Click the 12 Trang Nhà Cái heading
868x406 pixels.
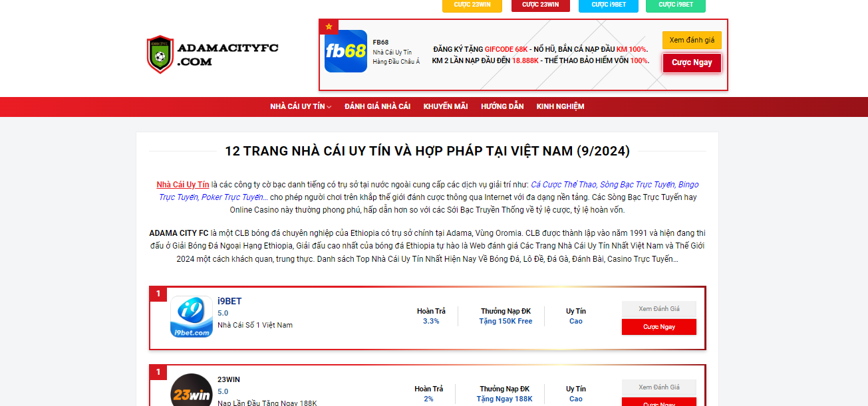[x=427, y=151]
